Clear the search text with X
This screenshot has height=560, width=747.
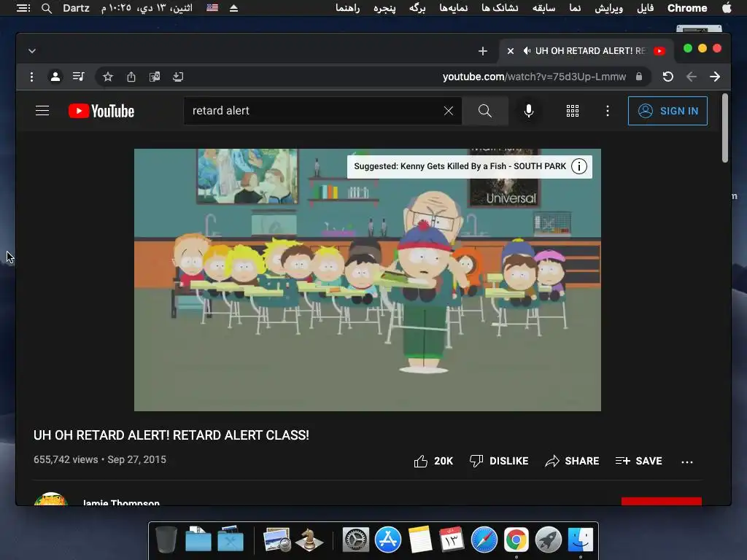coord(449,111)
